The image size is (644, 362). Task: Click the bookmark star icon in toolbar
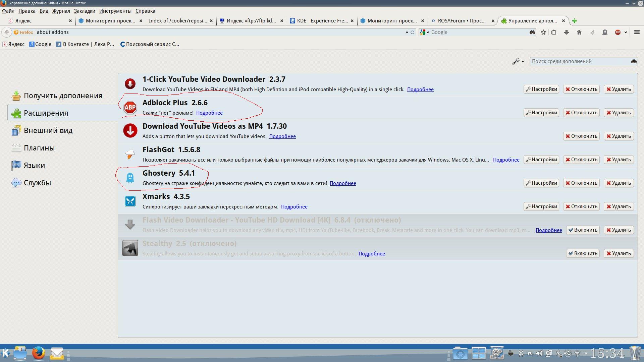543,32
